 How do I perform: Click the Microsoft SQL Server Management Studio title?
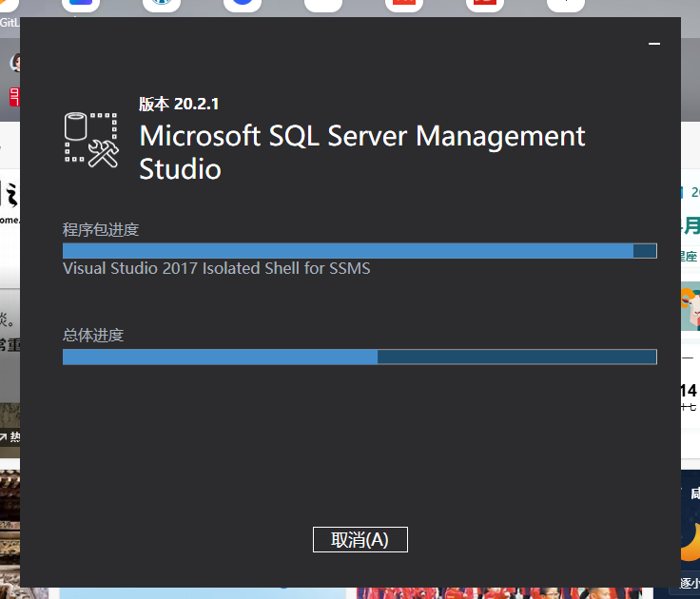click(x=361, y=152)
